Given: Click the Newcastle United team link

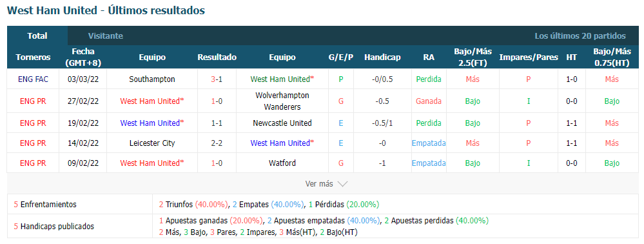Looking at the screenshot, I should (282, 123).
